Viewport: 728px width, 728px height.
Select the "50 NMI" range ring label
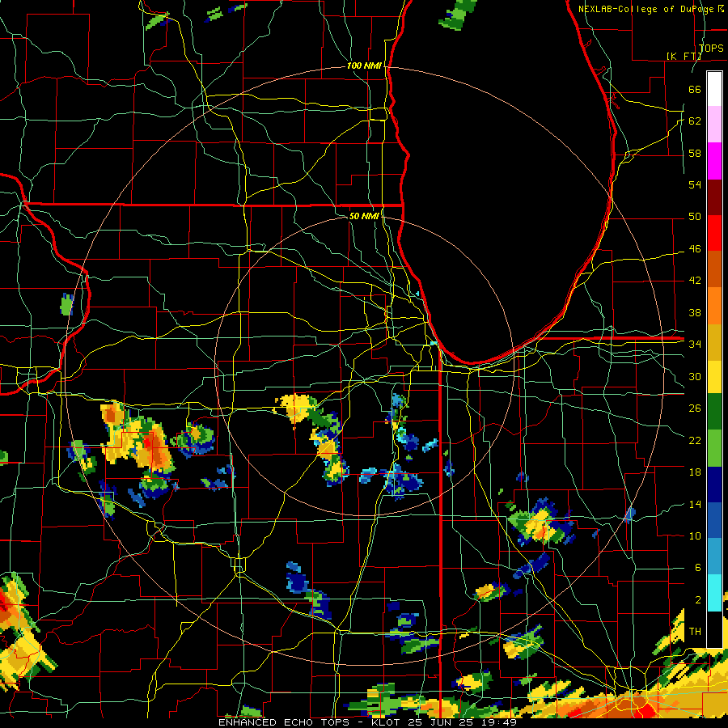(364, 216)
